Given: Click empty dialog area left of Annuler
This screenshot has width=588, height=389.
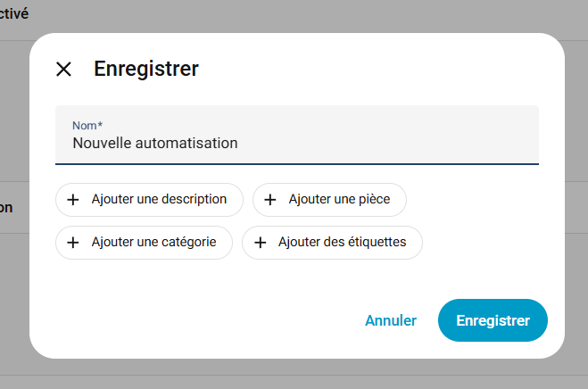Looking at the screenshot, I should click(196, 320).
